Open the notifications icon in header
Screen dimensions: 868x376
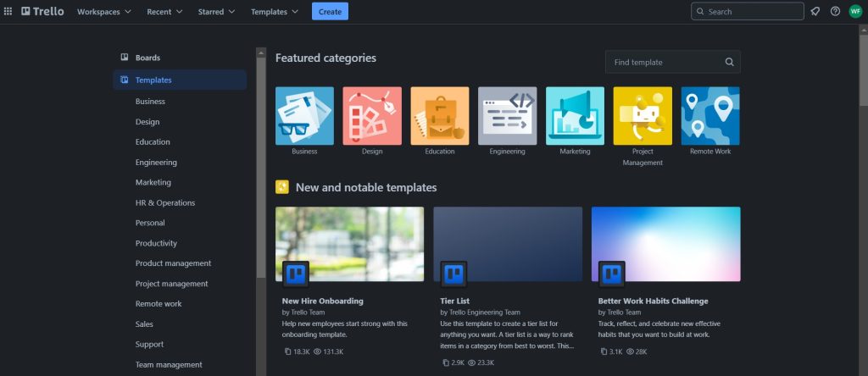point(815,12)
